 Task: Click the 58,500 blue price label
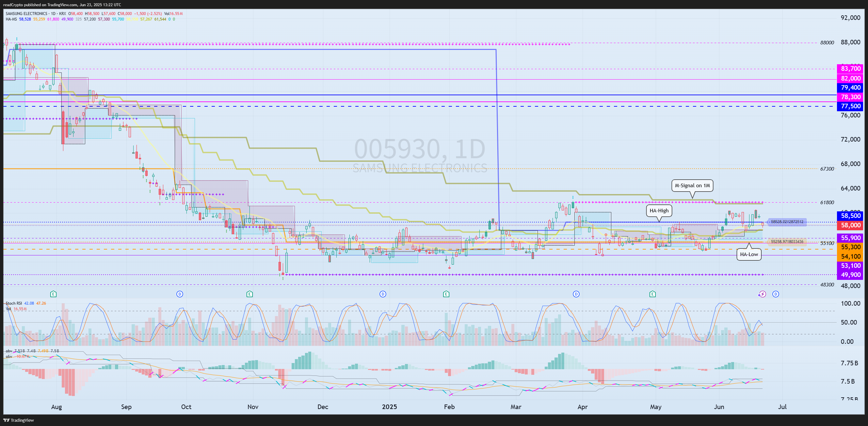point(850,216)
